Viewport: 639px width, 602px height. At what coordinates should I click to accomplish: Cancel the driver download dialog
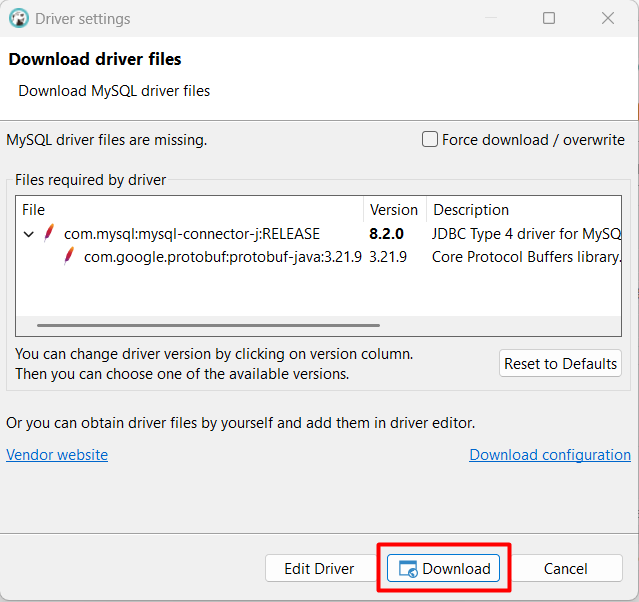pyautogui.click(x=565, y=568)
